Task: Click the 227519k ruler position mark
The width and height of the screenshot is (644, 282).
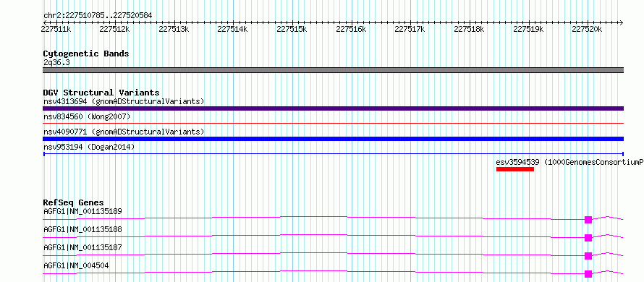Action: (x=529, y=29)
